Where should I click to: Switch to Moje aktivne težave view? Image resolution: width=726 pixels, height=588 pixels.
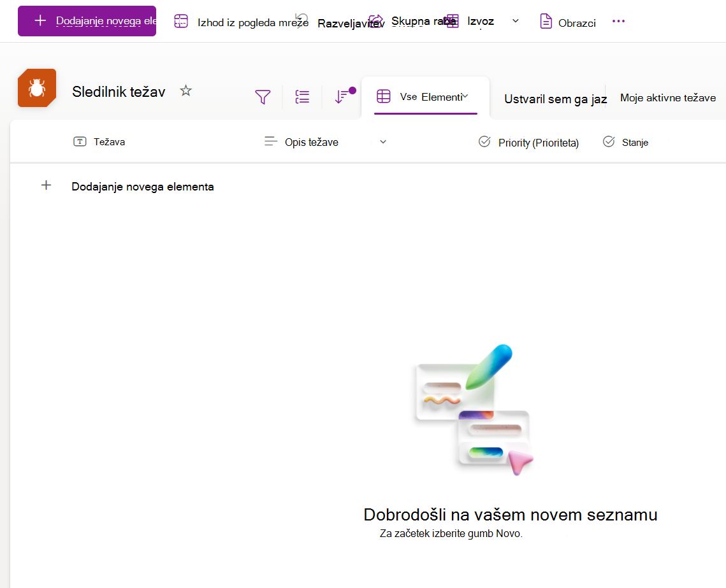667,97
